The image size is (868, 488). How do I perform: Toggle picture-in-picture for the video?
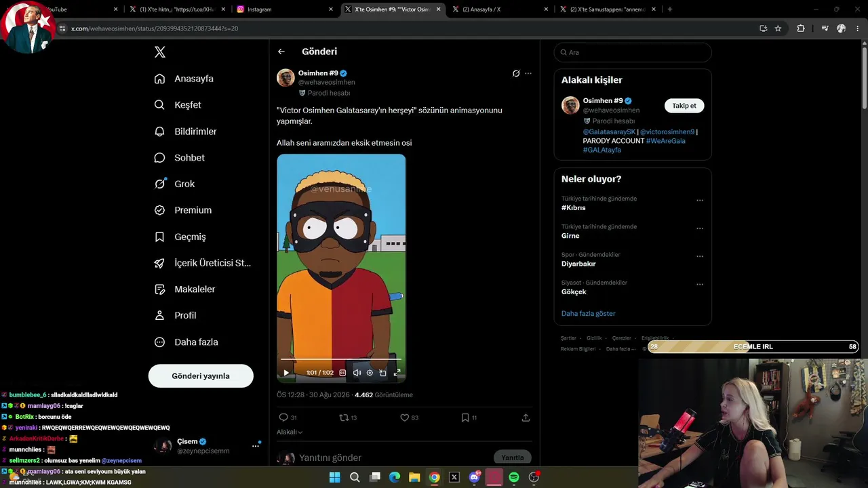click(x=383, y=373)
